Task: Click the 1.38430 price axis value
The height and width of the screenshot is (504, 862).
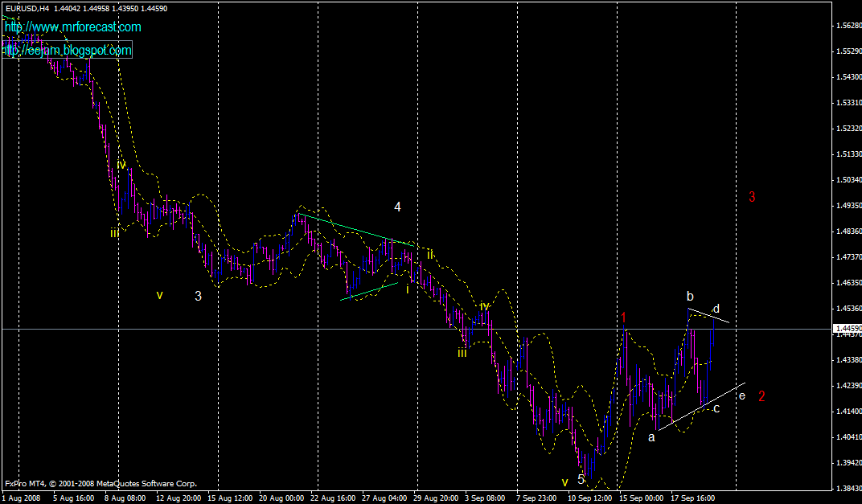Action: 848,488
